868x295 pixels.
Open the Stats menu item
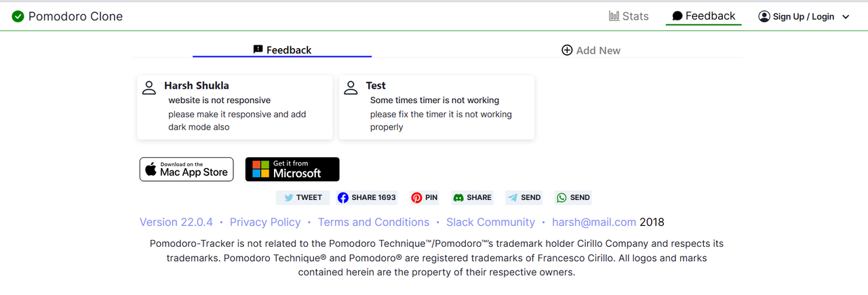[x=629, y=16]
